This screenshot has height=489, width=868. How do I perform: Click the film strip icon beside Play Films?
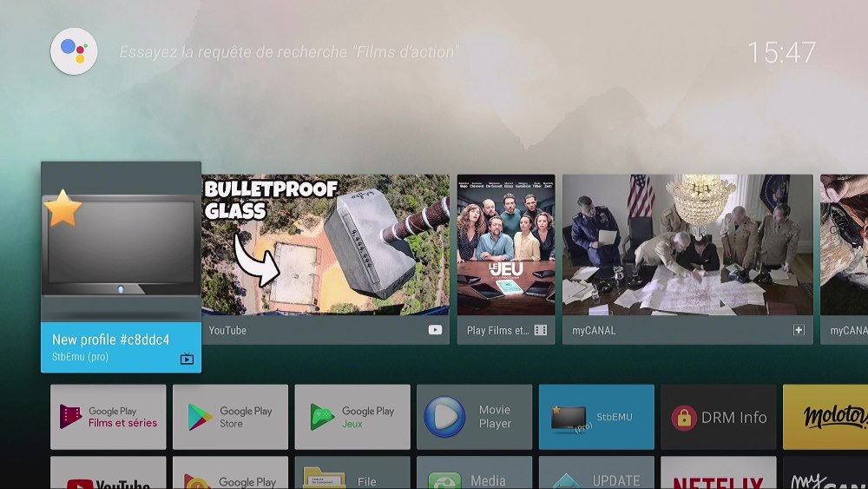541,330
